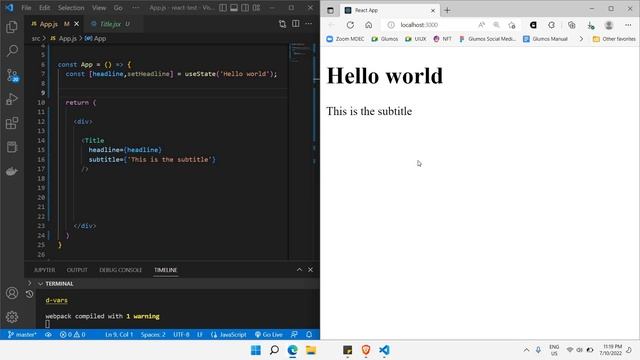This screenshot has width=640, height=360.
Task: Split the editor to the right
Action: click(x=296, y=24)
